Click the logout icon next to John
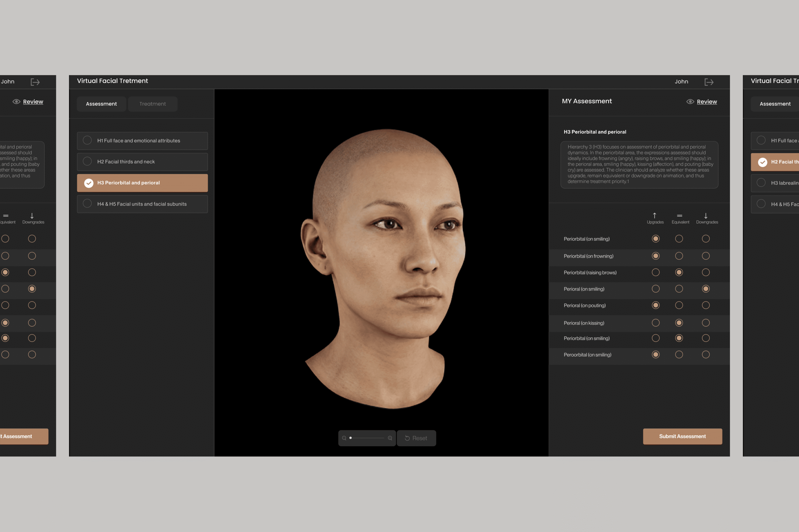Screen dimensions: 799x532 coord(709,82)
